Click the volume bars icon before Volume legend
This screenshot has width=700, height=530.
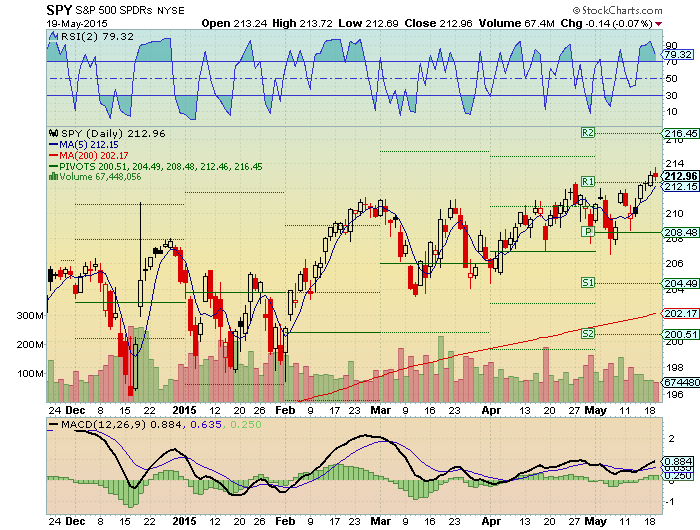tap(53, 177)
